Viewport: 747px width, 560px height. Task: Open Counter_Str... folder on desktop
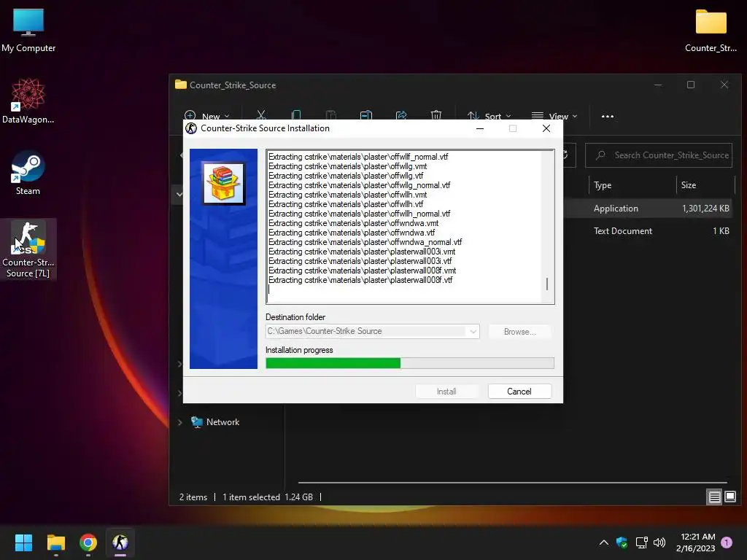point(711,29)
